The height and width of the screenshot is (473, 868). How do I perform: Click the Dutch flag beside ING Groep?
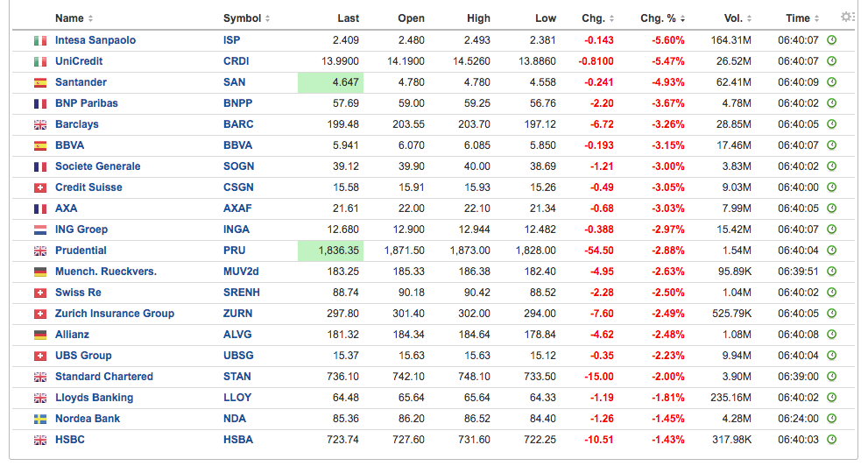pos(40,229)
